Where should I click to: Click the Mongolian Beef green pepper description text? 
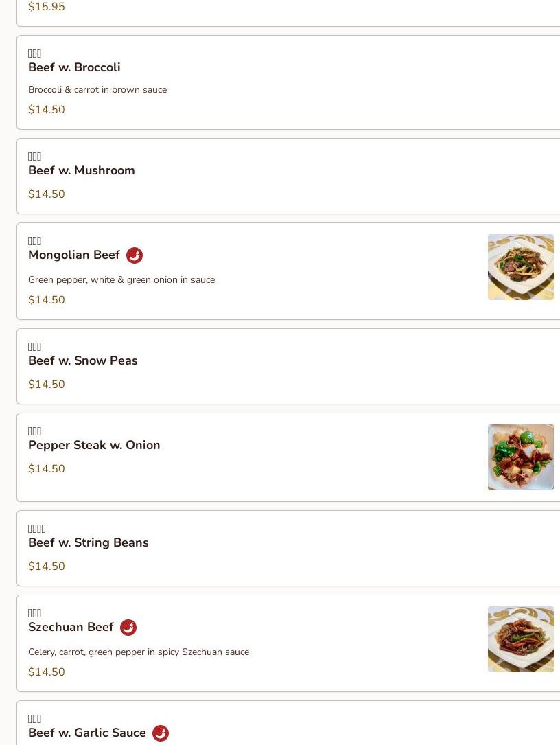point(121,280)
